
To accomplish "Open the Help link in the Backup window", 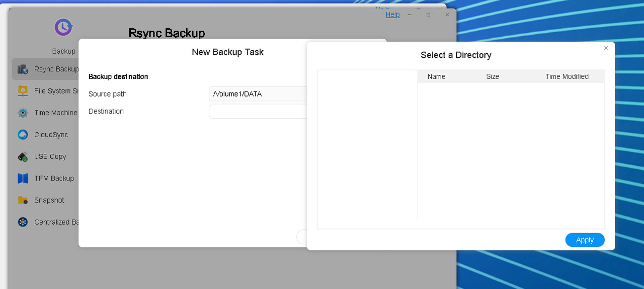I will point(392,15).
